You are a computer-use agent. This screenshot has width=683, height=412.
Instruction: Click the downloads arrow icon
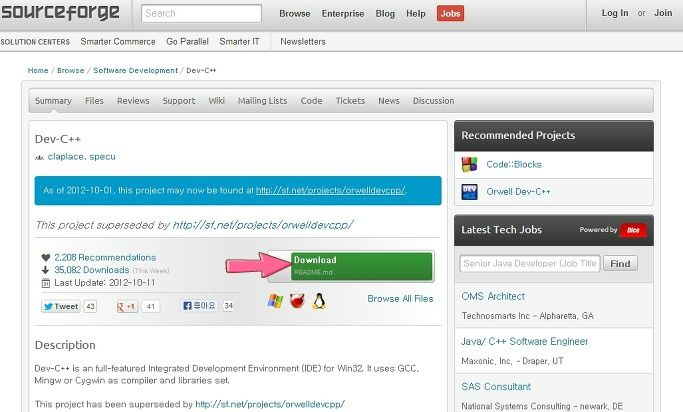point(45,270)
